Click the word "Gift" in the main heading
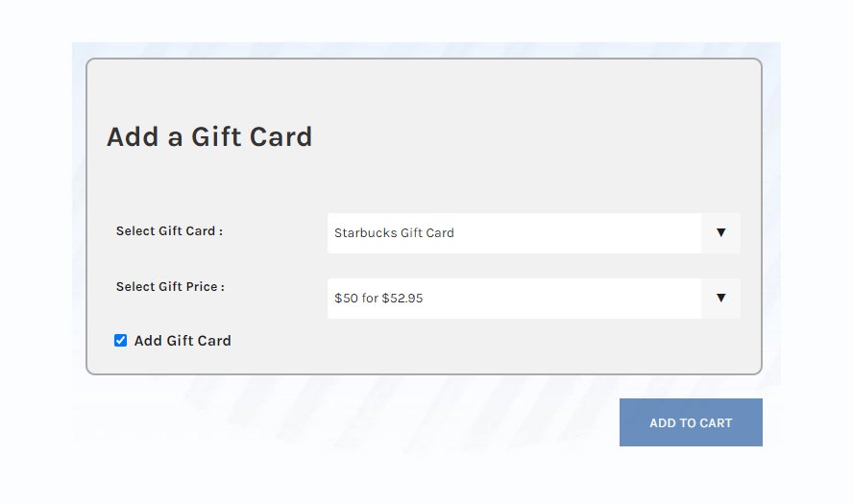This screenshot has width=853, height=504. 217,136
